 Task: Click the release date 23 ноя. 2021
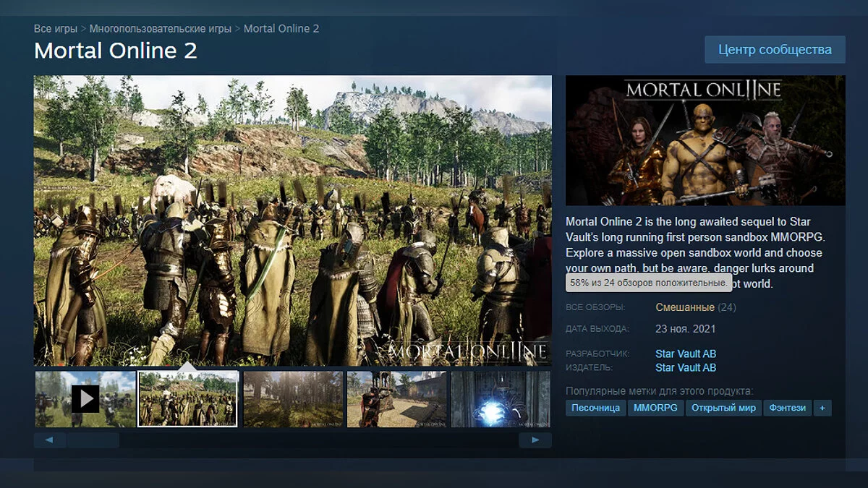coord(686,329)
